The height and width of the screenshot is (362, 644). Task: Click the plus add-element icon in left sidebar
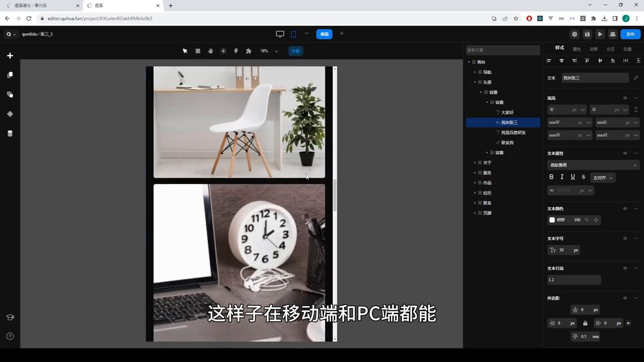click(10, 55)
